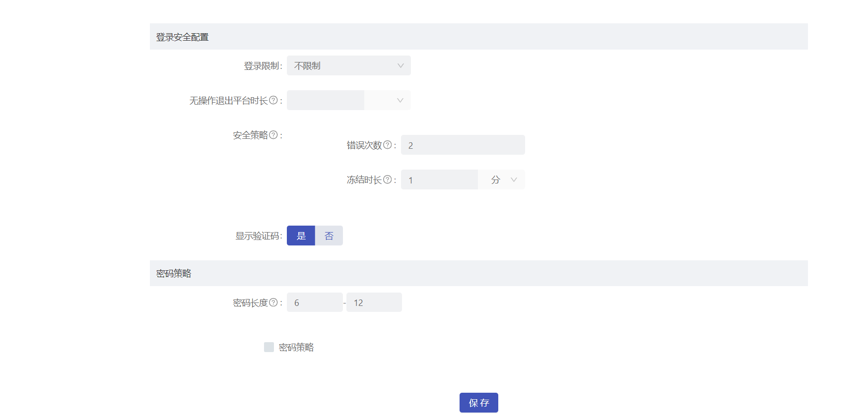
Task: Click the 密码策略 section header
Action: (x=478, y=273)
